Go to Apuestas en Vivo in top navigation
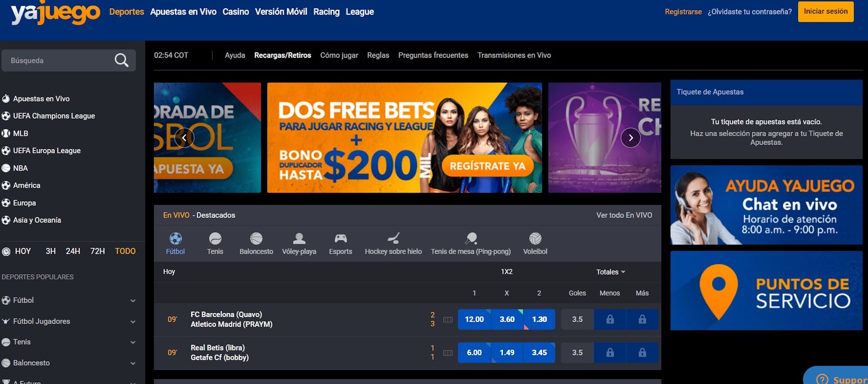 tap(183, 12)
